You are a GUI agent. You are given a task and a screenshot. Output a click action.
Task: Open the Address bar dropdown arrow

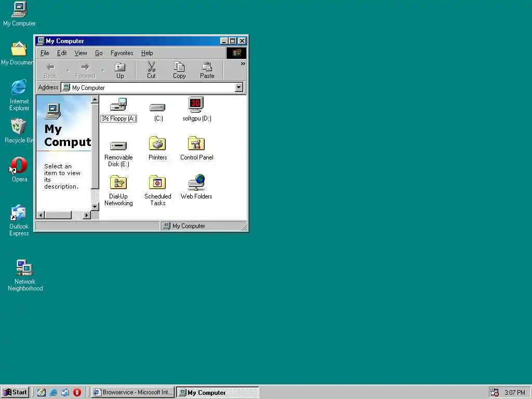(x=239, y=87)
